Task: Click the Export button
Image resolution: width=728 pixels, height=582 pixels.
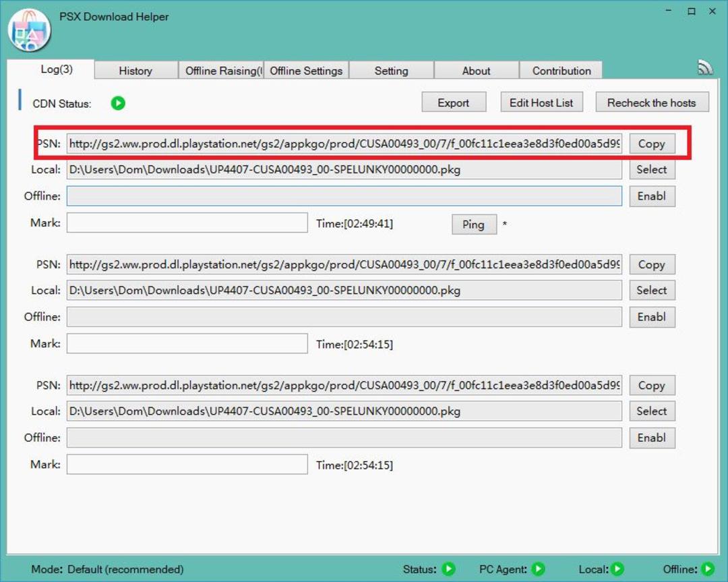Action: [x=454, y=103]
